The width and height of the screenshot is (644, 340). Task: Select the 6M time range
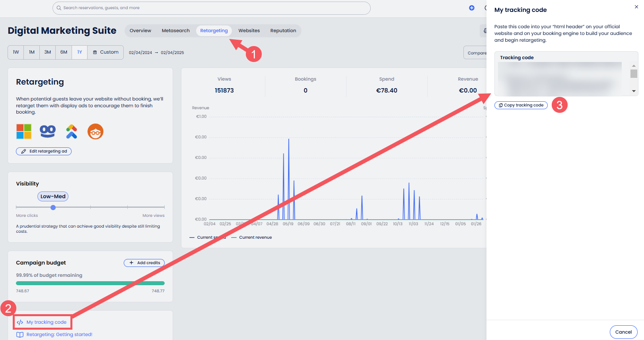[x=64, y=52]
